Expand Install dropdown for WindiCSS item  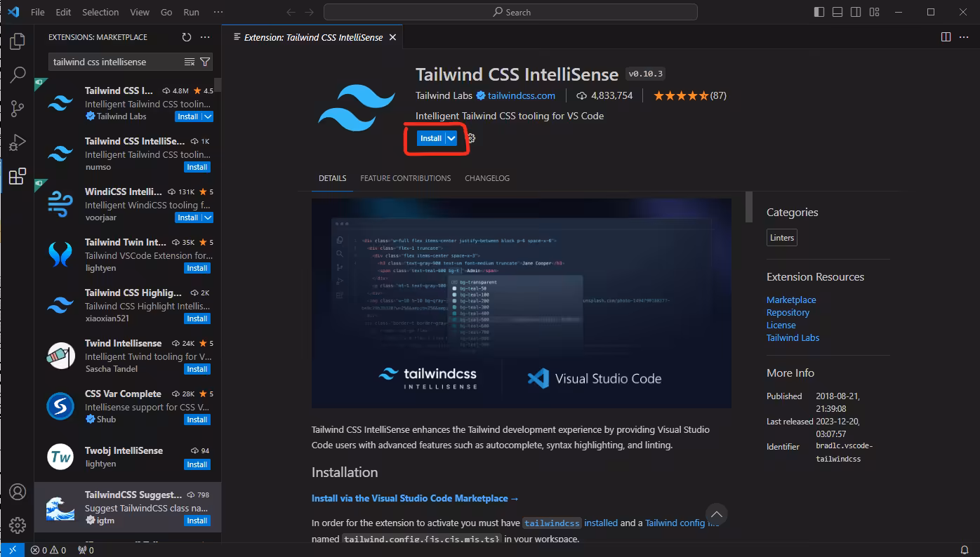pyautogui.click(x=208, y=217)
